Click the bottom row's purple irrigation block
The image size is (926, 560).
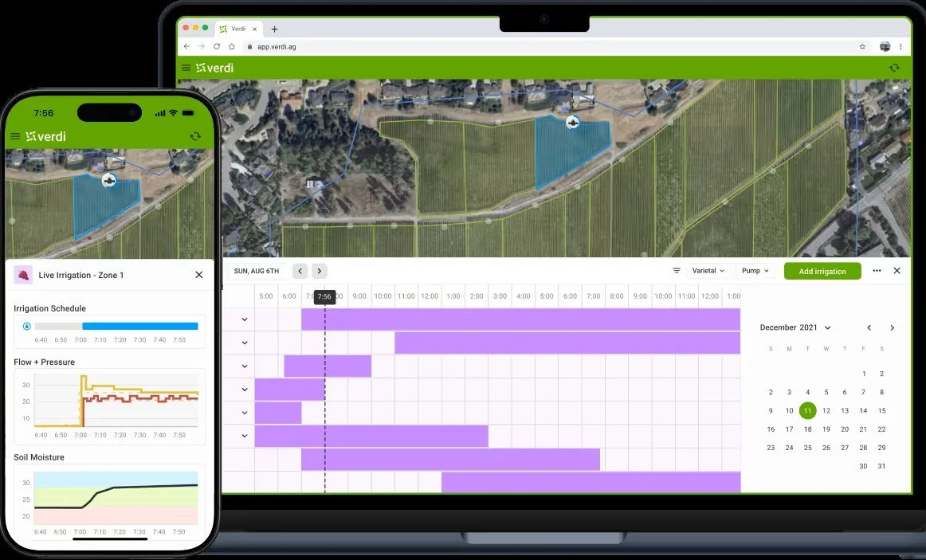[x=591, y=482]
